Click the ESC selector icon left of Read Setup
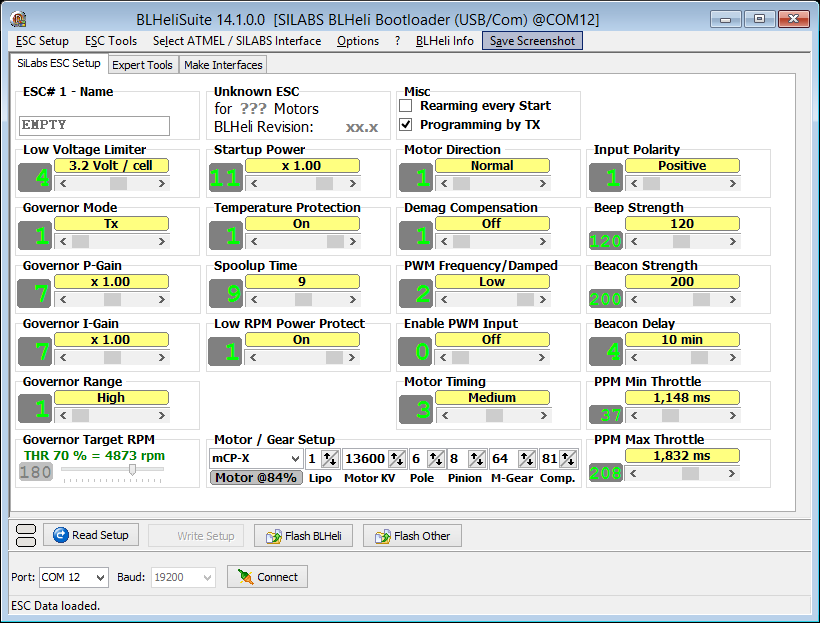This screenshot has height=623, width=820. coord(26,535)
